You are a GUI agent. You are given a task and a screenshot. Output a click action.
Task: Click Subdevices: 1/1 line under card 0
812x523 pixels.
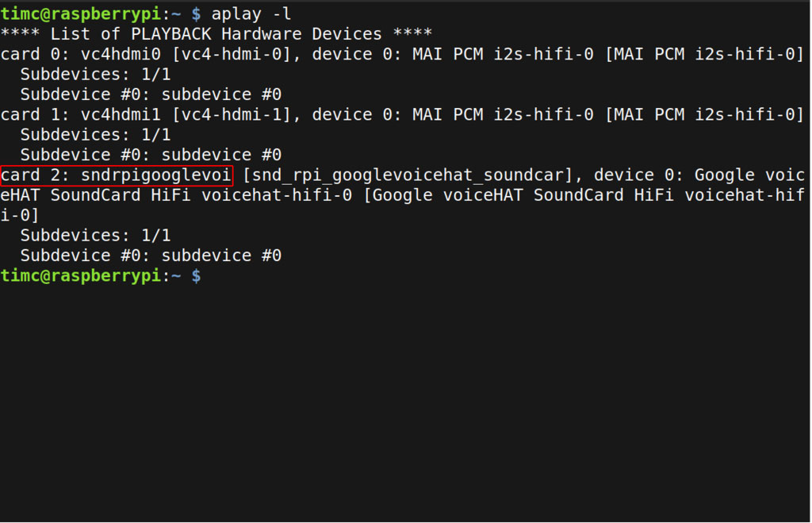tap(95, 74)
